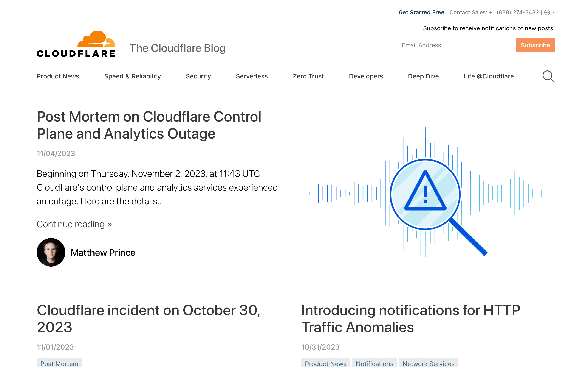Click the globe language icon
The height and width of the screenshot is (367, 588).
[x=547, y=12]
